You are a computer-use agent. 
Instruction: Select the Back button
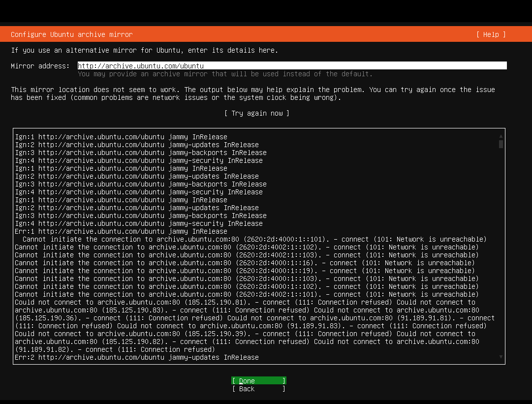pyautogui.click(x=258, y=389)
